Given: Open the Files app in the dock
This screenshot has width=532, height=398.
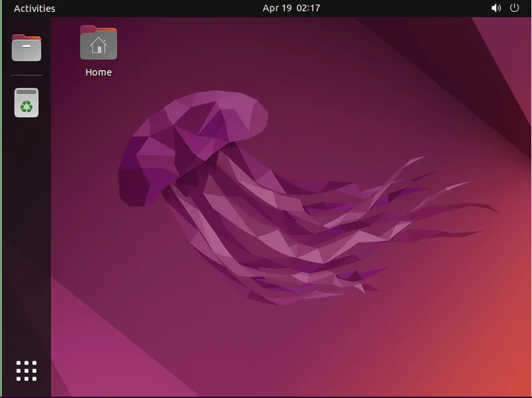Looking at the screenshot, I should (x=27, y=48).
